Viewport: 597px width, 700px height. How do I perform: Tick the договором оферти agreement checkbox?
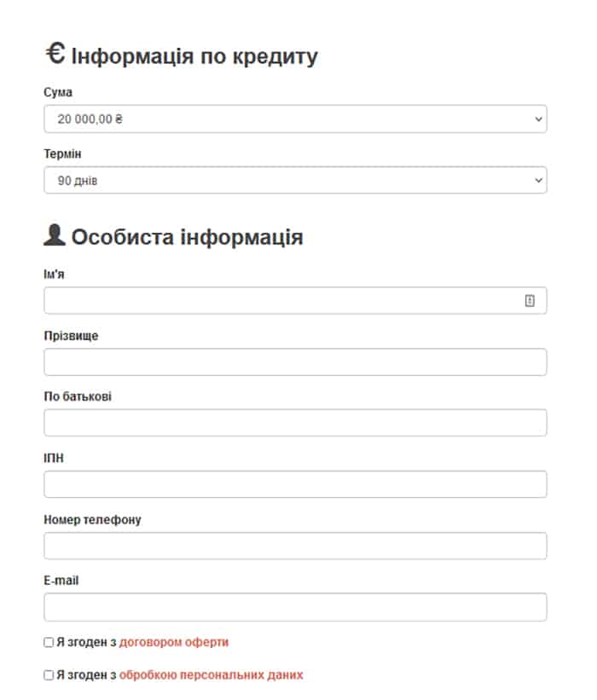click(49, 643)
